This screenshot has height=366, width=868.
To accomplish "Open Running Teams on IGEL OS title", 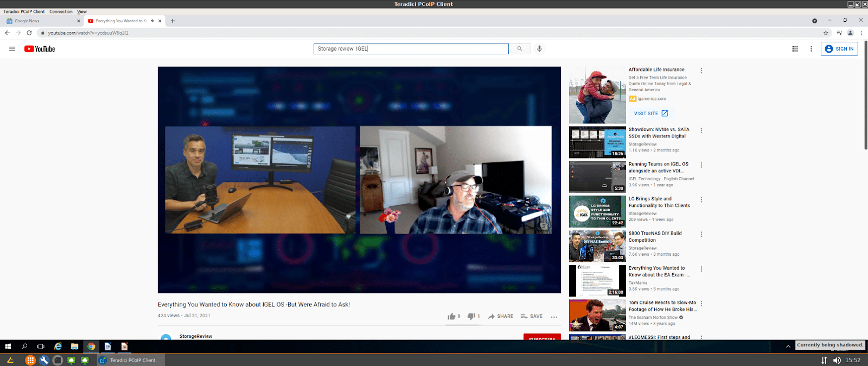I will (x=659, y=167).
